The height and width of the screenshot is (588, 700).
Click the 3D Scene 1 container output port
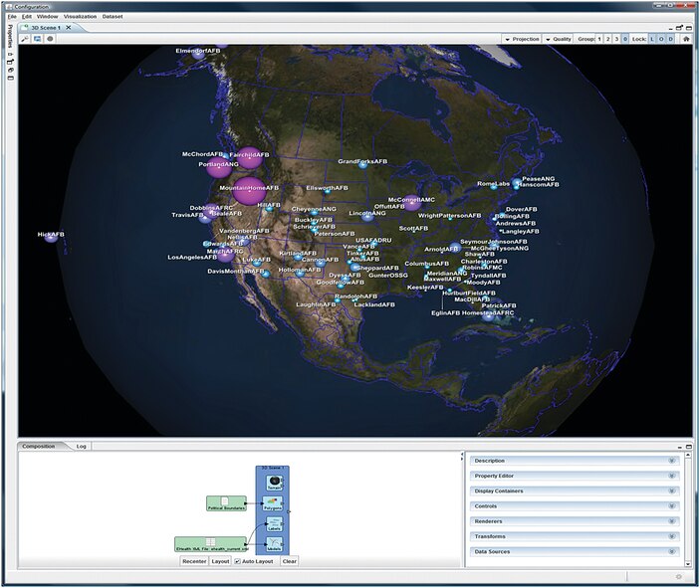click(290, 511)
